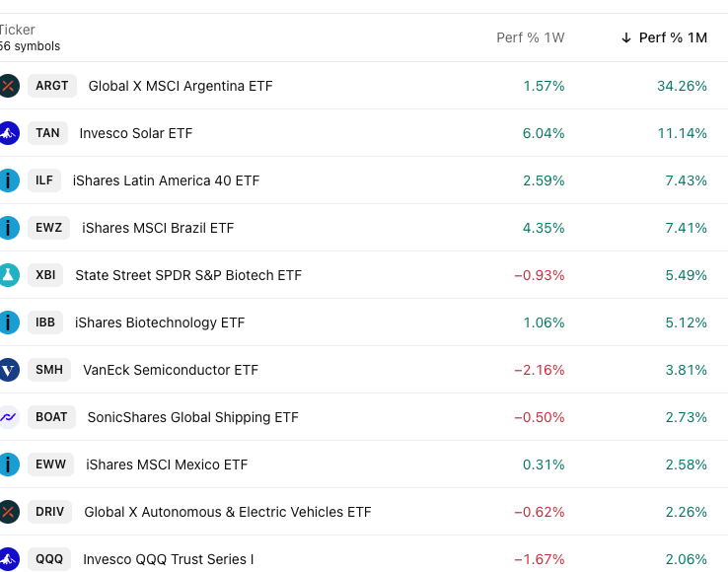Toggle sort arrow on Perf % 1M column
The height and width of the screenshot is (572, 728).
tap(626, 37)
